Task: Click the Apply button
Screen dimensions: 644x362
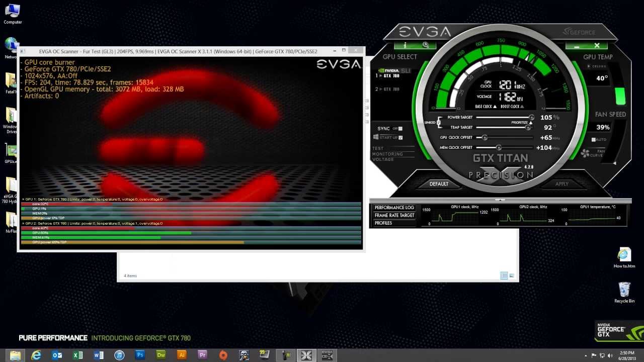Action: 562,184
